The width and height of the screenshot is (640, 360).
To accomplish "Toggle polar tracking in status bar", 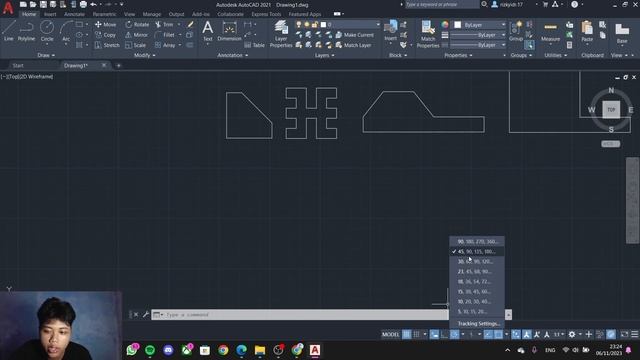I will click(454, 334).
